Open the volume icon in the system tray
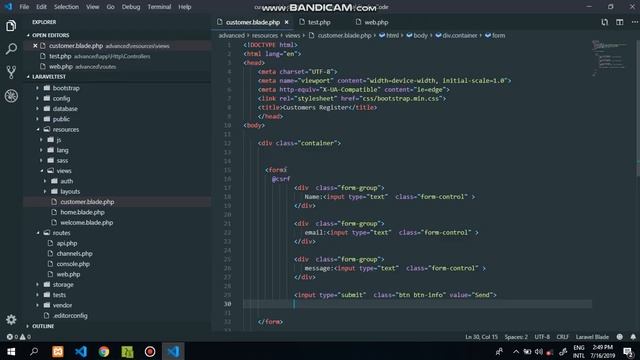The image size is (640, 360). (x=539, y=351)
